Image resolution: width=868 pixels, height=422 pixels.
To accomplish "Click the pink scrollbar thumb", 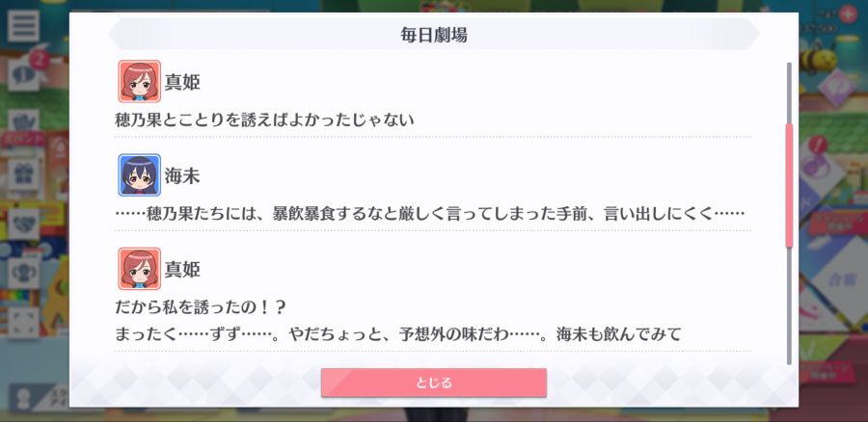I will pyautogui.click(x=789, y=186).
